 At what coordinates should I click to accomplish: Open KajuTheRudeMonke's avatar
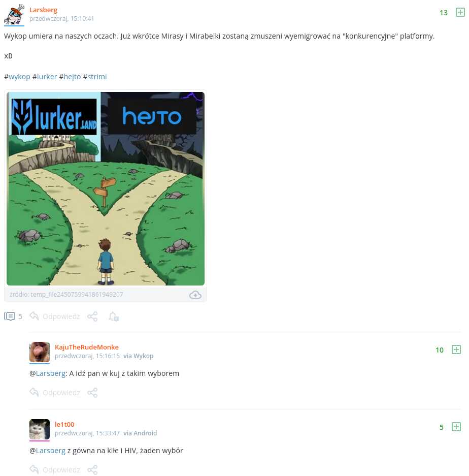40,352
